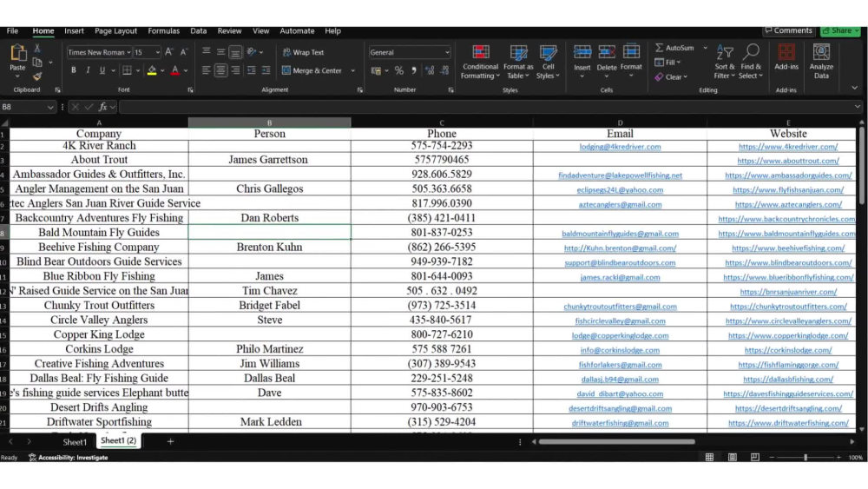Screen dimensions: 868x489
Task: Click the Insert cells icon
Action: click(x=582, y=52)
